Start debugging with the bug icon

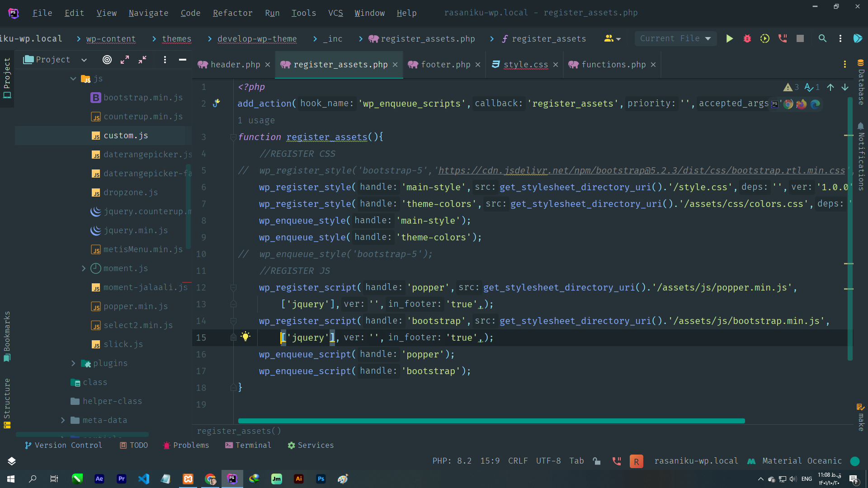(x=747, y=39)
